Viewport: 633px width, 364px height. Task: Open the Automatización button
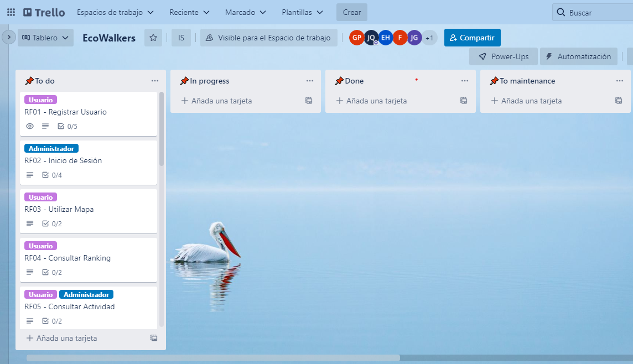coord(579,56)
